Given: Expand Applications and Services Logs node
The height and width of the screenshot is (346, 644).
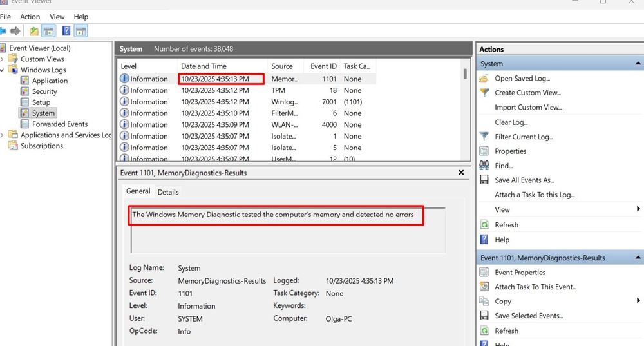Looking at the screenshot, I should pos(2,135).
